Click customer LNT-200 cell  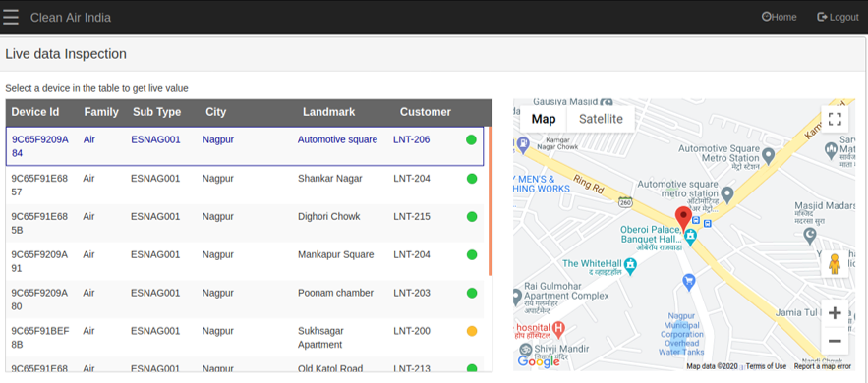(x=412, y=331)
